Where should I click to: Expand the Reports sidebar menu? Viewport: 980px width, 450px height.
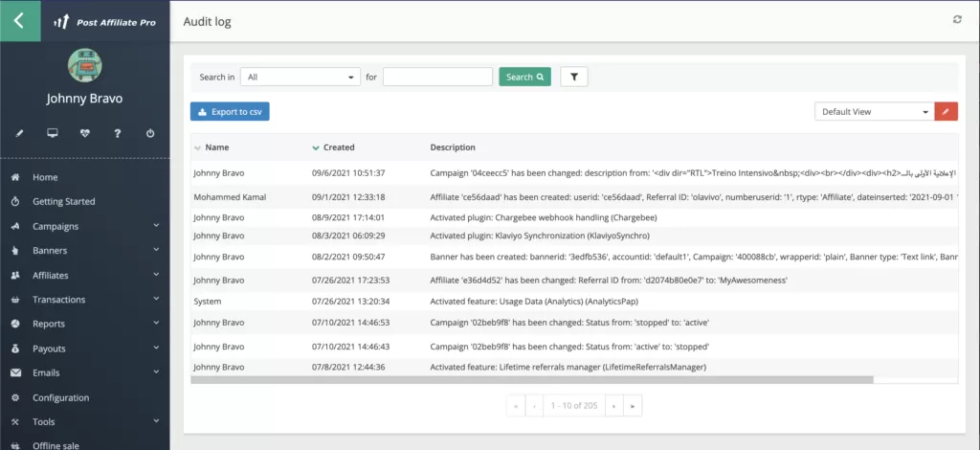(84, 324)
